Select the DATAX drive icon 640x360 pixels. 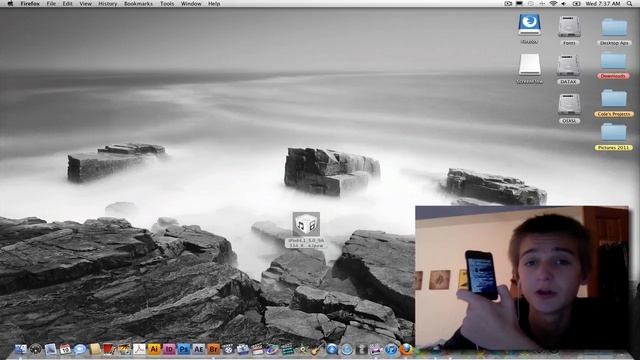[568, 65]
